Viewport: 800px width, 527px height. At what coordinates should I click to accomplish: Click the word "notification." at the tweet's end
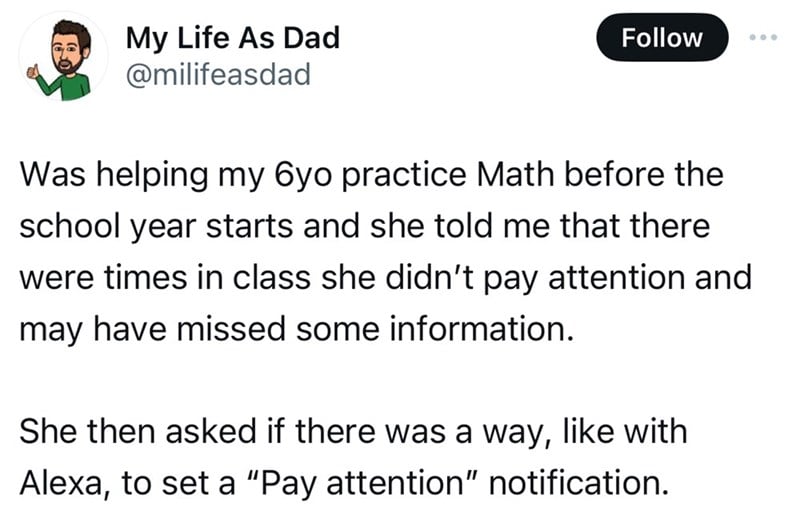coord(579,483)
